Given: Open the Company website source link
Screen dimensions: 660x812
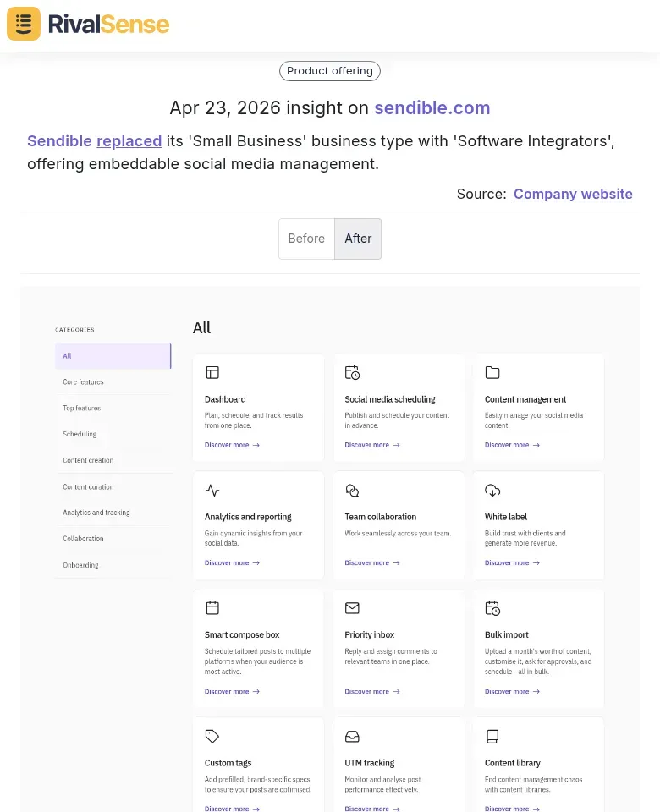Looking at the screenshot, I should [x=573, y=194].
